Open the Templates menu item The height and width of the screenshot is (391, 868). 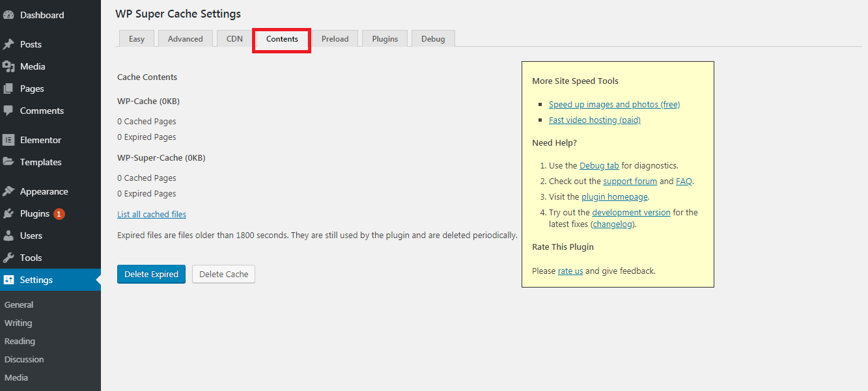pyautogui.click(x=50, y=162)
